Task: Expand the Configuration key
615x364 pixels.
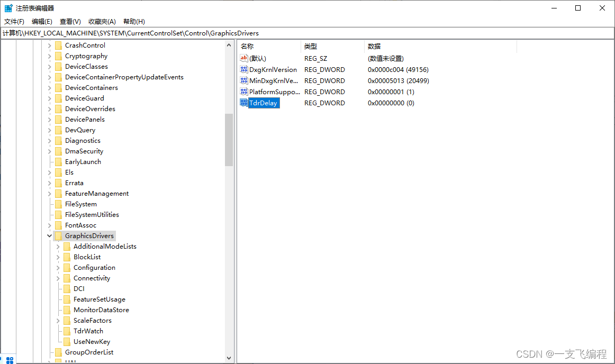Action: [x=58, y=268]
